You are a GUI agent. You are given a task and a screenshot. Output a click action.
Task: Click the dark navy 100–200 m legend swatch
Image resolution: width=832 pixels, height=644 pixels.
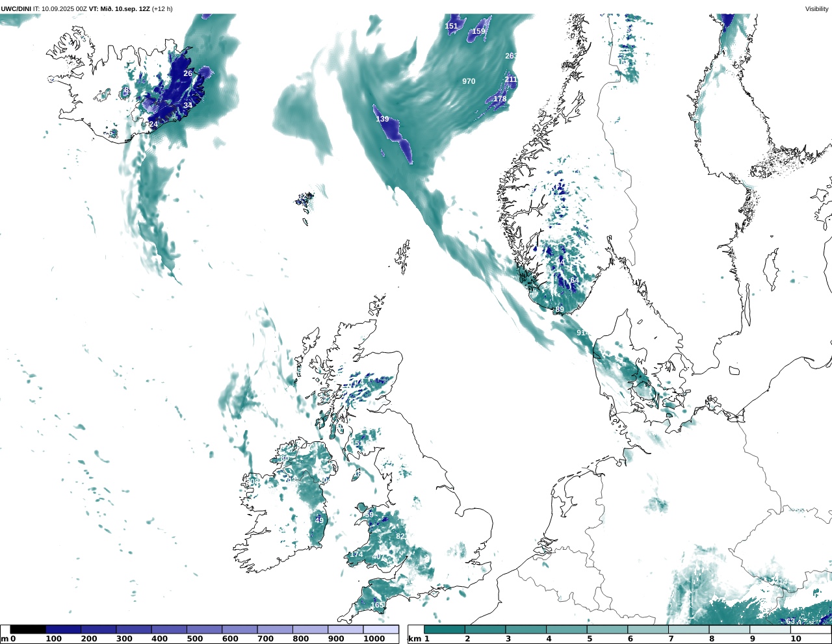pos(64,629)
